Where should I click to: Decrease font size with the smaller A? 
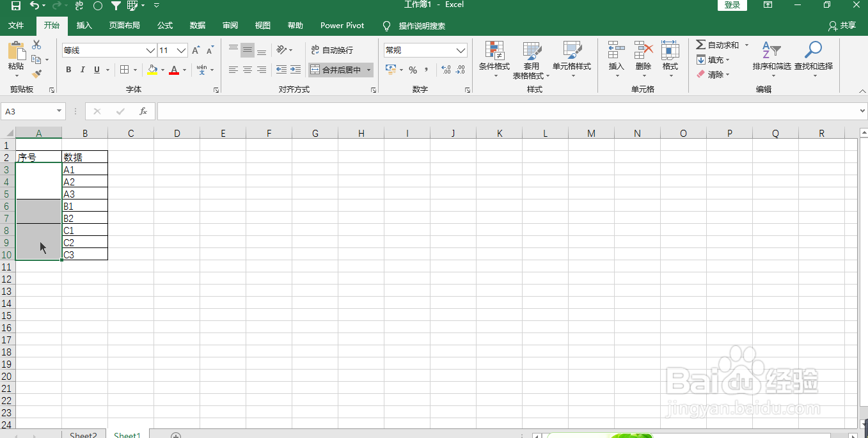(x=210, y=50)
